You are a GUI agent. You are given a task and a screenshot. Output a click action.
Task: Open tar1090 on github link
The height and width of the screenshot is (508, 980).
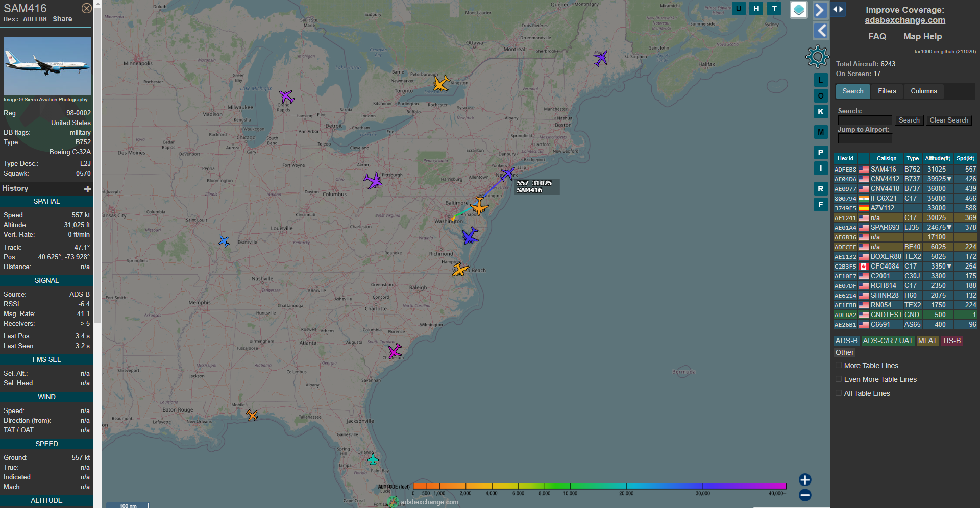click(945, 52)
